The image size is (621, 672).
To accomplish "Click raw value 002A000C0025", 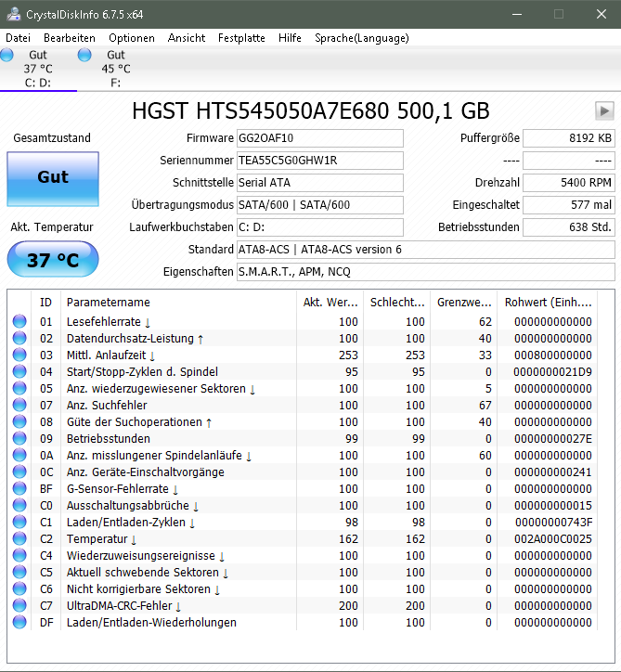I will pos(553,538).
